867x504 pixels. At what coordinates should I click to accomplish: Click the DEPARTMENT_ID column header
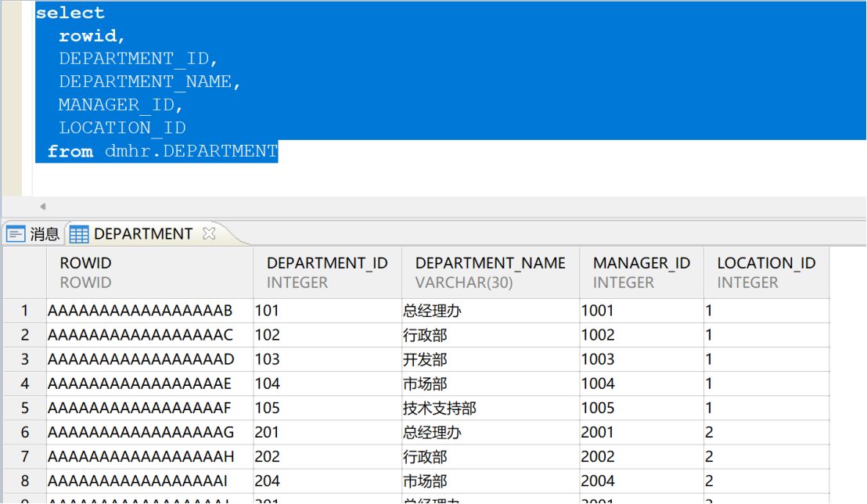pos(327,273)
